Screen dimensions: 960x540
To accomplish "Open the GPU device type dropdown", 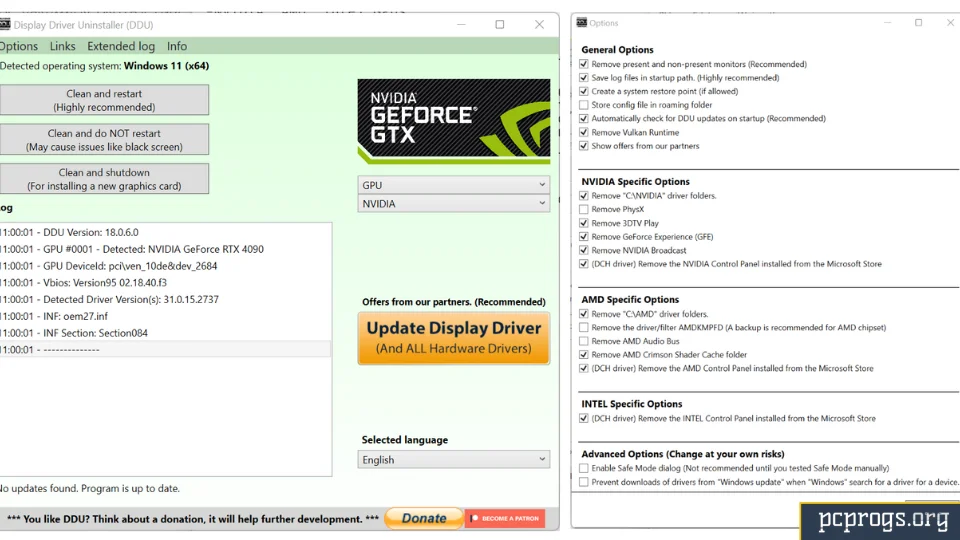I will [454, 185].
